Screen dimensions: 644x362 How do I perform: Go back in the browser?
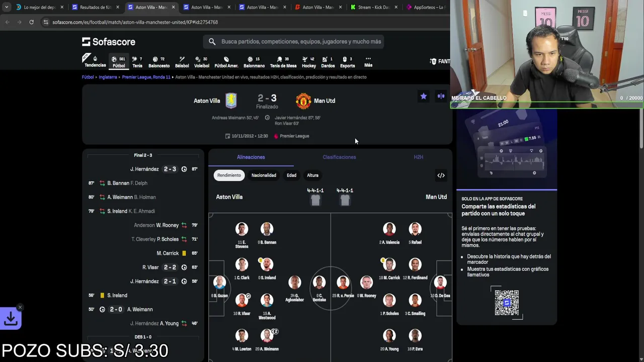click(7, 22)
